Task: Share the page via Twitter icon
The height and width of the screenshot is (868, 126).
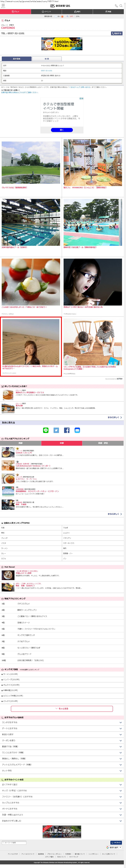Action: 56,430
